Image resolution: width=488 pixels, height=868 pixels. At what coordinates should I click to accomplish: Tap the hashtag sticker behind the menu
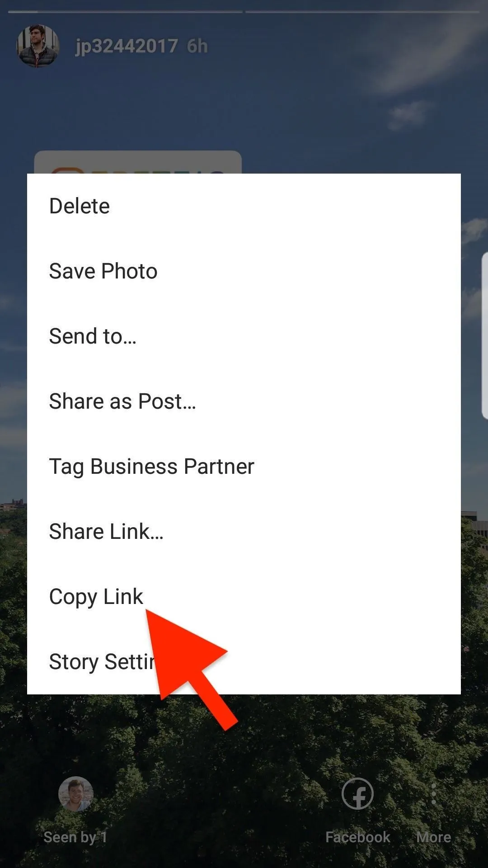coord(138,162)
